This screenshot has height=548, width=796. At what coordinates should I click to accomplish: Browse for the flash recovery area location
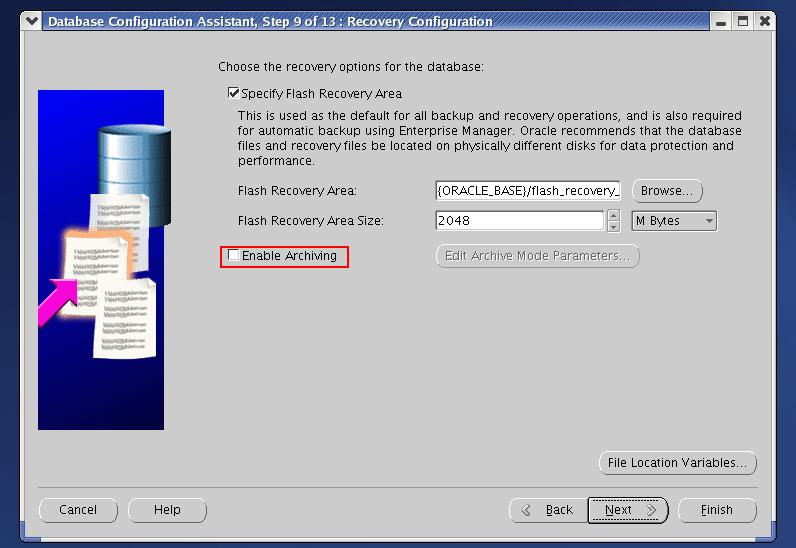tap(667, 190)
